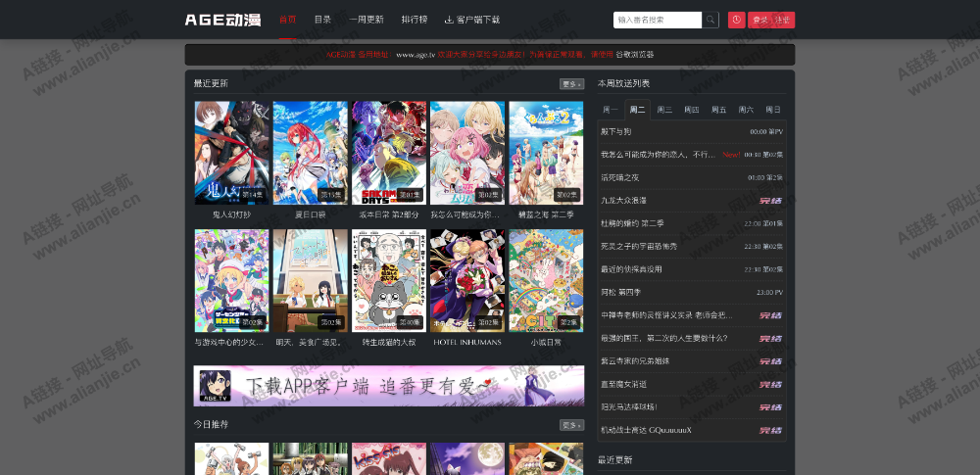Switch to 周二 schedule tab
The height and width of the screenshot is (475, 980).
click(638, 110)
